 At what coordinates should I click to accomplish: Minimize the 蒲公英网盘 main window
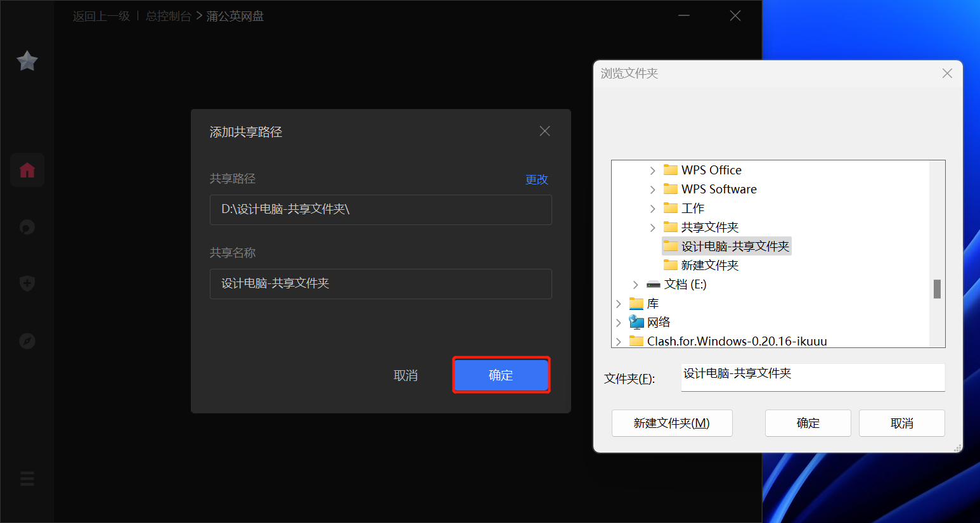coord(684,15)
